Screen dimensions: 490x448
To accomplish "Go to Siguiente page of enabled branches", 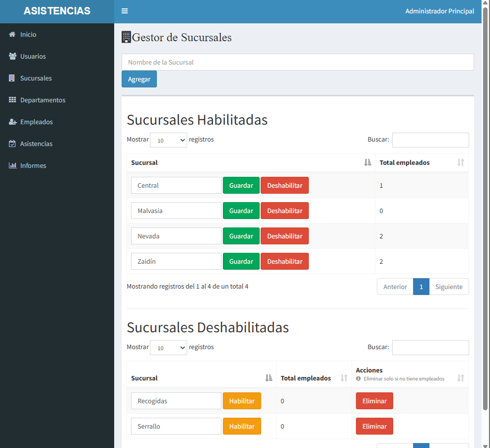I will click(449, 287).
